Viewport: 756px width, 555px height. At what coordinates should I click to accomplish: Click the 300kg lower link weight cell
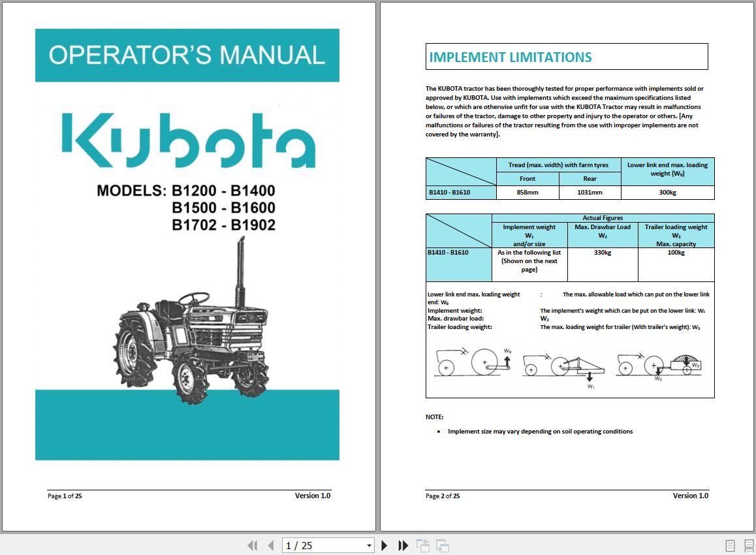pyautogui.click(x=668, y=193)
